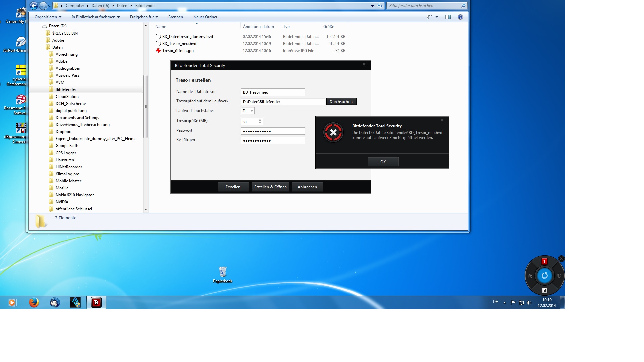Select Abrechnung folder in tree
Screen dimensions: 644x362
(67, 54)
